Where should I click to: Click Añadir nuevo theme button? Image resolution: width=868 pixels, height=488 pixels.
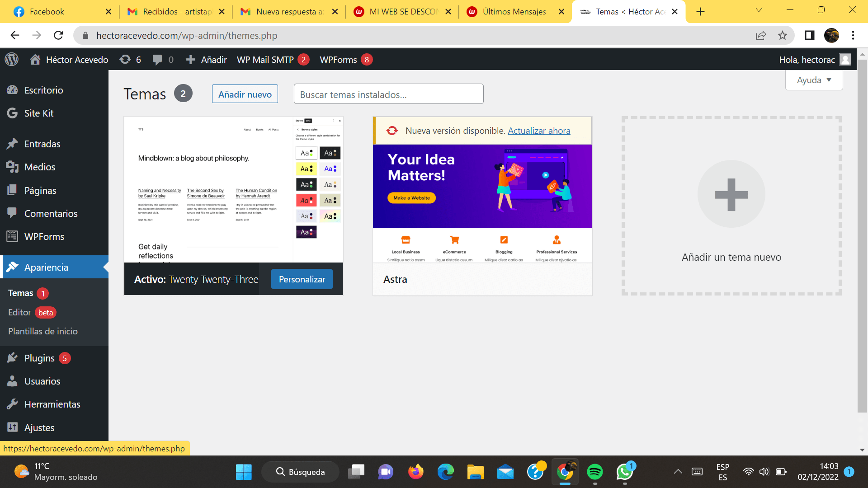245,94
